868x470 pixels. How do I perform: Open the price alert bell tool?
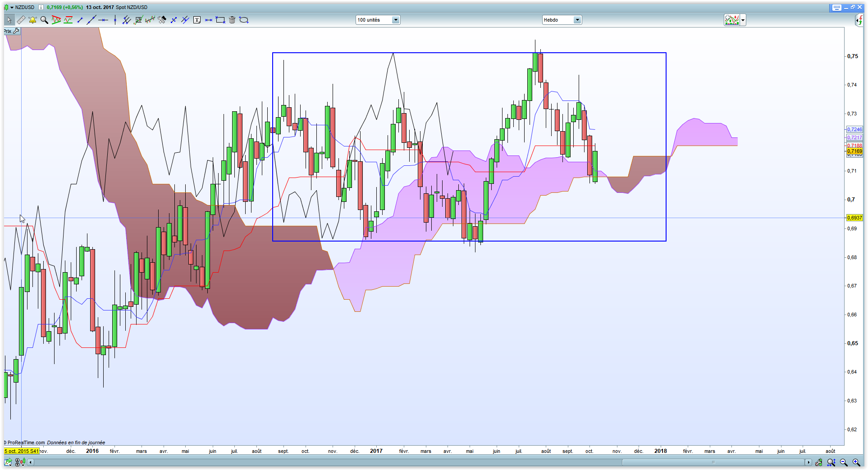tap(32, 20)
